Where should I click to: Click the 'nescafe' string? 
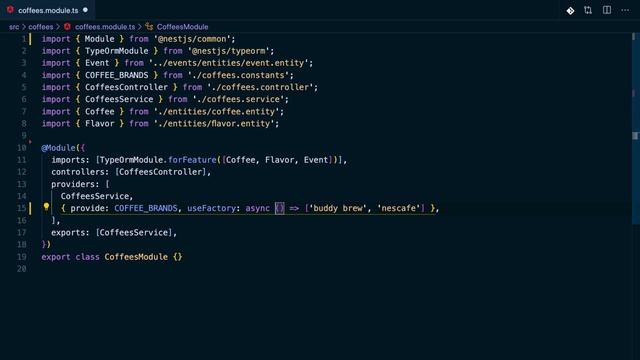[398, 208]
